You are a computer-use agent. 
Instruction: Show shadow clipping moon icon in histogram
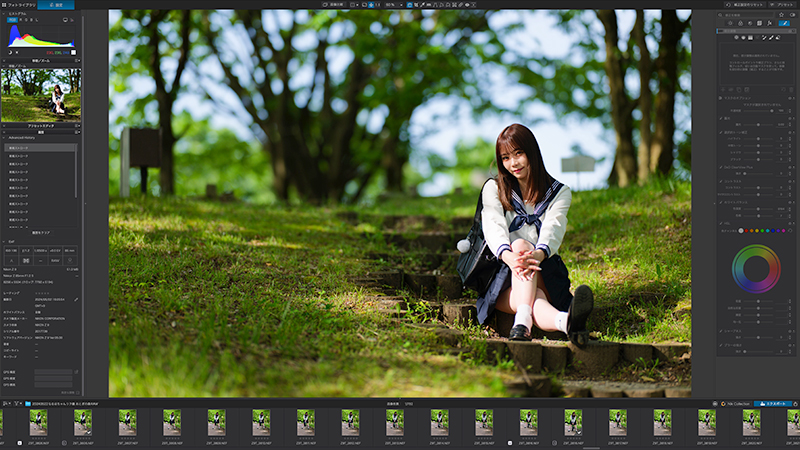tap(10, 52)
